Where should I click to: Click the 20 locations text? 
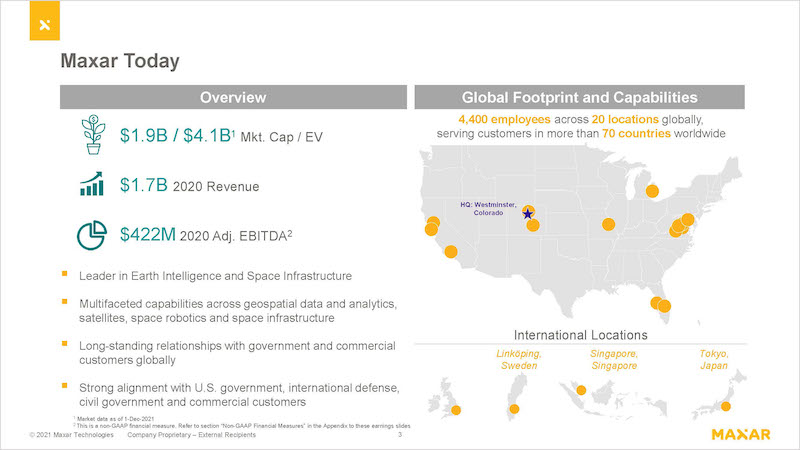(625, 119)
